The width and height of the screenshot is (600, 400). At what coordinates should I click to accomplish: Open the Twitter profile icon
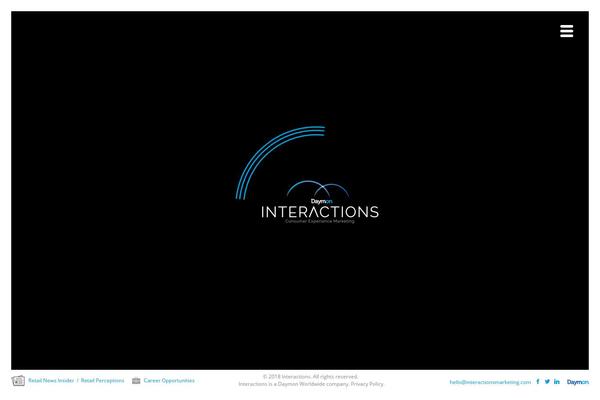point(547,382)
